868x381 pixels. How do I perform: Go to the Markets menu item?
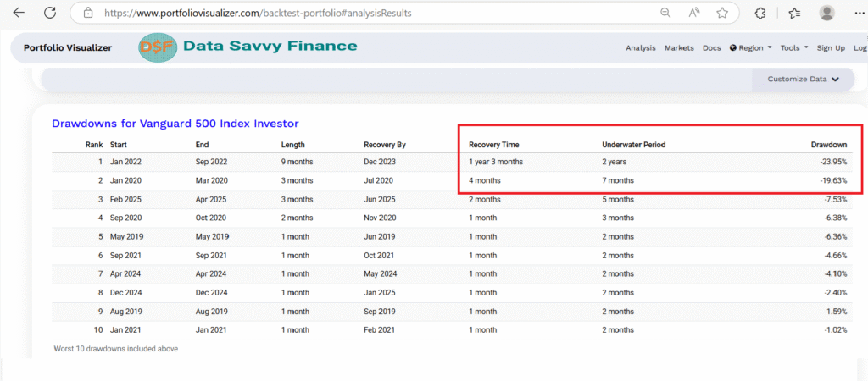tap(679, 48)
